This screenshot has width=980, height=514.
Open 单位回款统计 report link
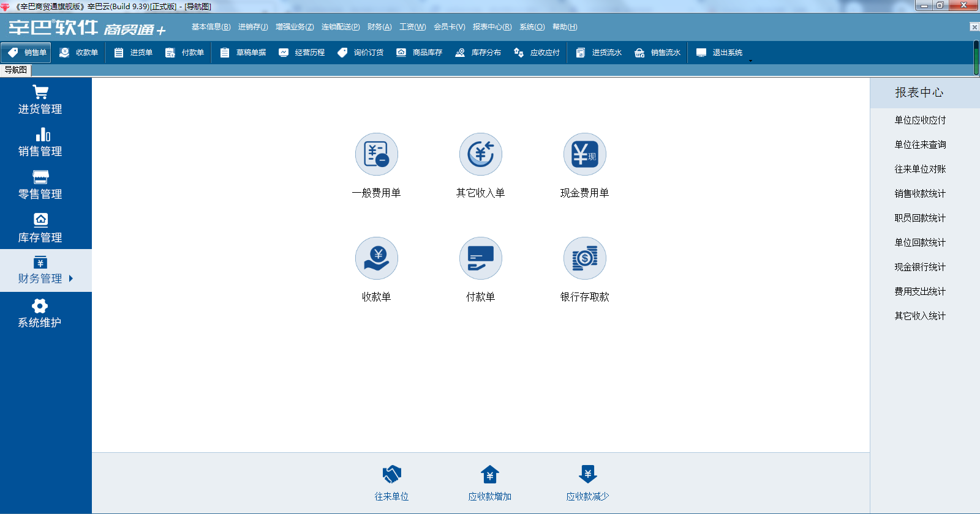(x=920, y=242)
